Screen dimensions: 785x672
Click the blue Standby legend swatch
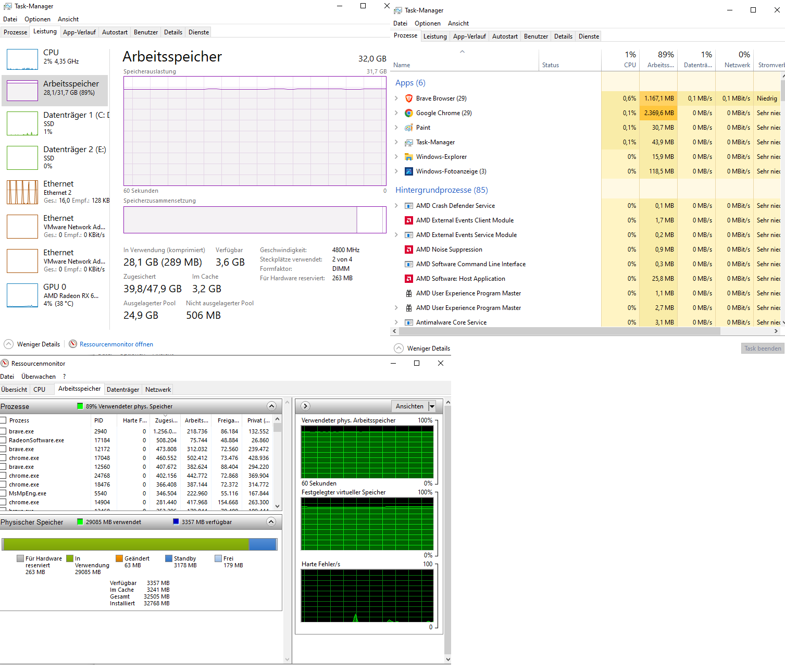pos(169,558)
